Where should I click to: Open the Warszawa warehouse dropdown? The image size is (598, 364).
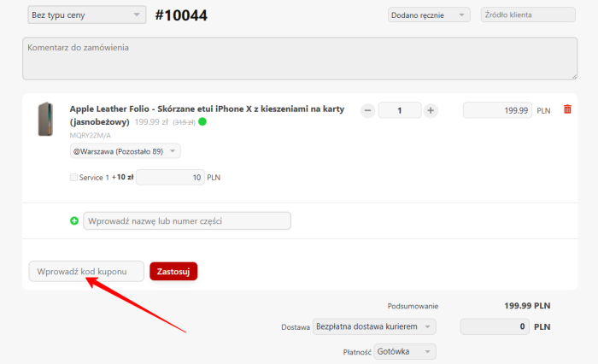pos(125,151)
